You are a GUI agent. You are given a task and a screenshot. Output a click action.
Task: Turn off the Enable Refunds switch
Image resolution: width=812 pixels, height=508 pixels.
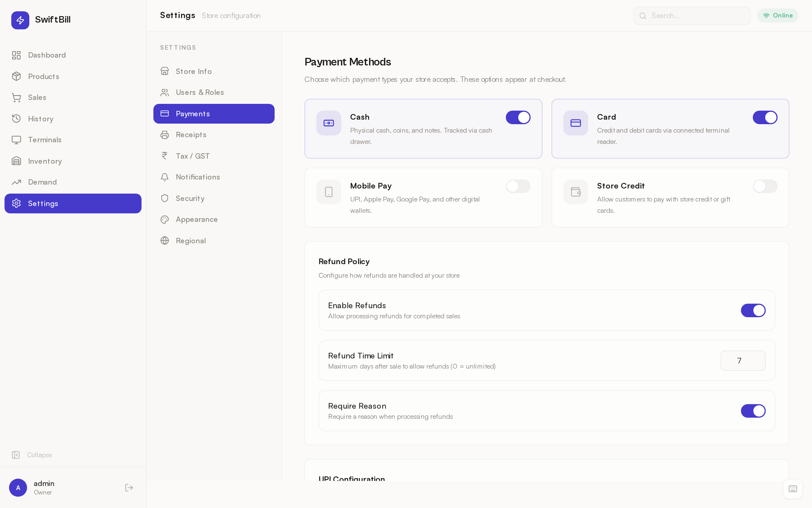[753, 310]
